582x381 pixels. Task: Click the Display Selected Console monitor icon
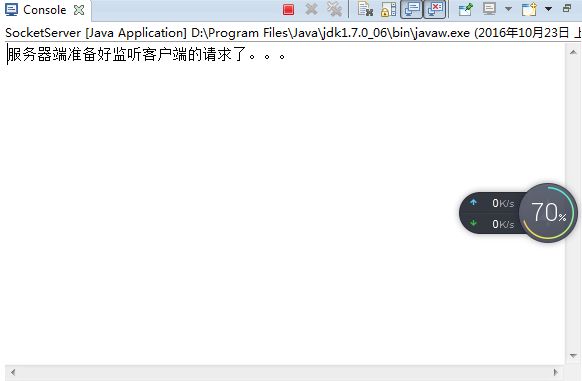pos(489,9)
